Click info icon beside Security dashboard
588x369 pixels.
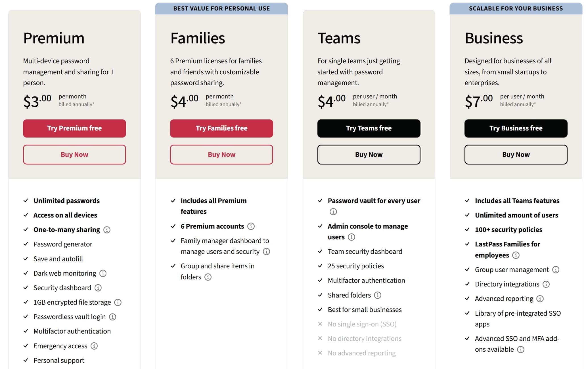pyautogui.click(x=98, y=288)
